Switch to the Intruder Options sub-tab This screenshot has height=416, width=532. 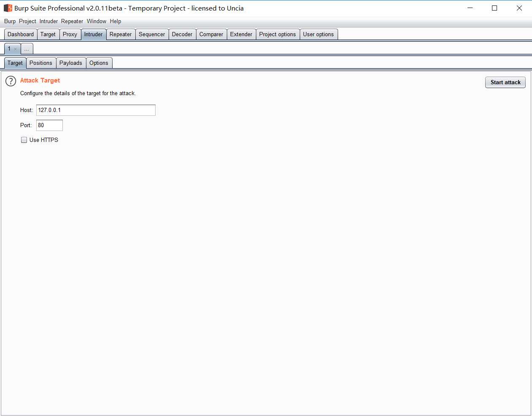point(99,63)
